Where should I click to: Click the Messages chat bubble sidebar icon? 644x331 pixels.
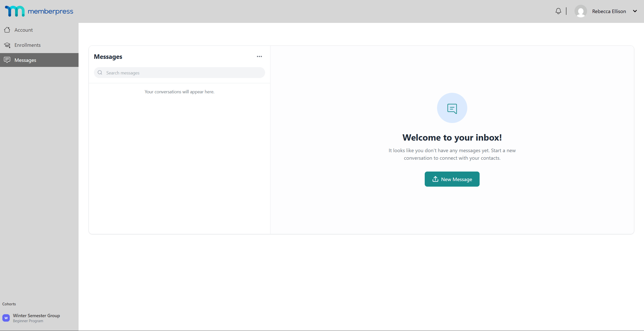tap(7, 60)
